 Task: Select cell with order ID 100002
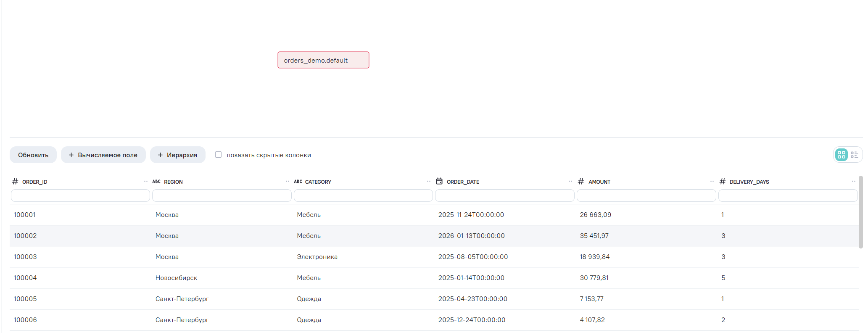pyautogui.click(x=25, y=236)
